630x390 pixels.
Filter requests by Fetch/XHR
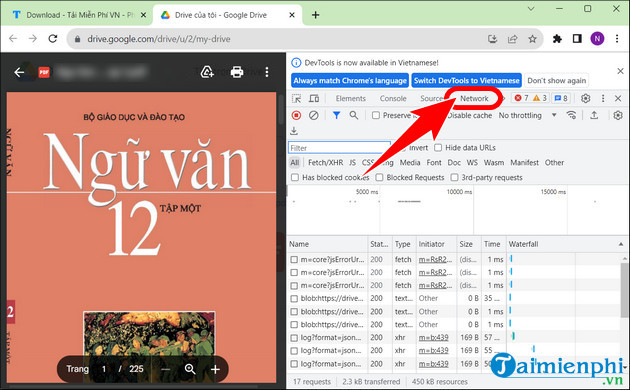coord(325,163)
